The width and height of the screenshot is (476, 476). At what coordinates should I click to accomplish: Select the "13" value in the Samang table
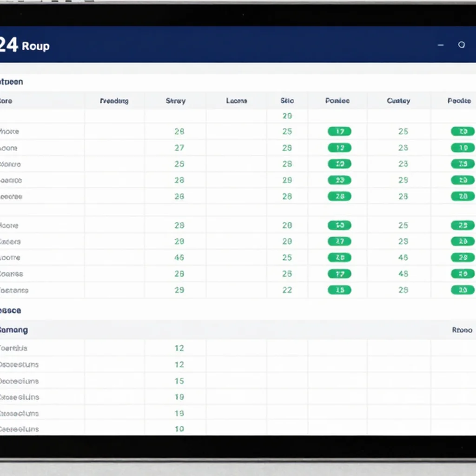point(179,413)
